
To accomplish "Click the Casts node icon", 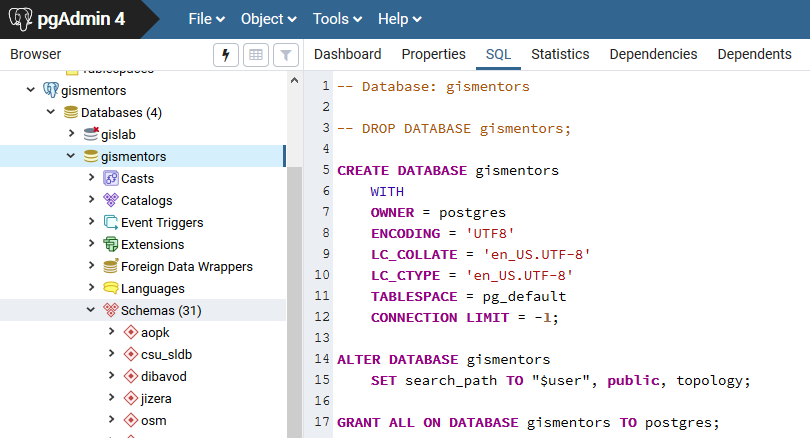I will tap(111, 178).
